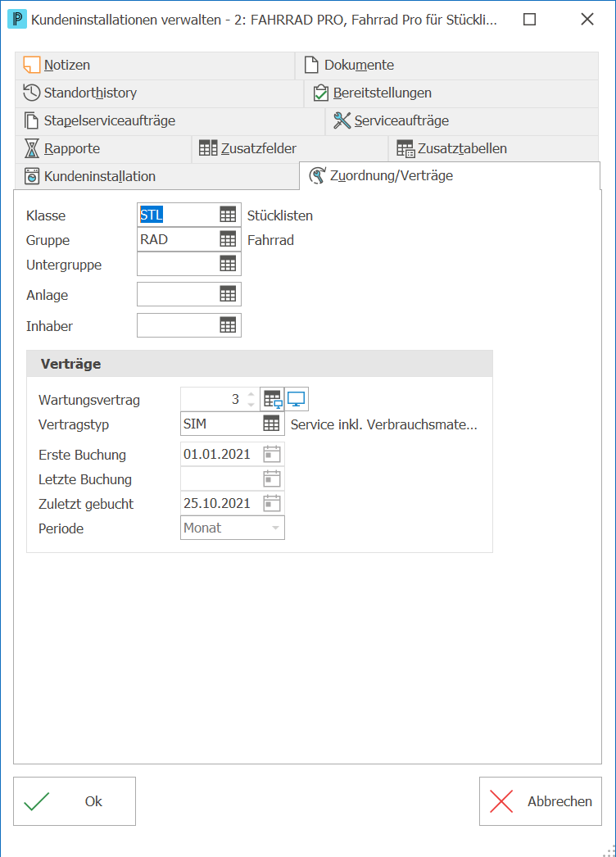The height and width of the screenshot is (857, 616).
Task: Click the blue monitor icon next to Wartungsvertrag
Action: pyautogui.click(x=297, y=400)
